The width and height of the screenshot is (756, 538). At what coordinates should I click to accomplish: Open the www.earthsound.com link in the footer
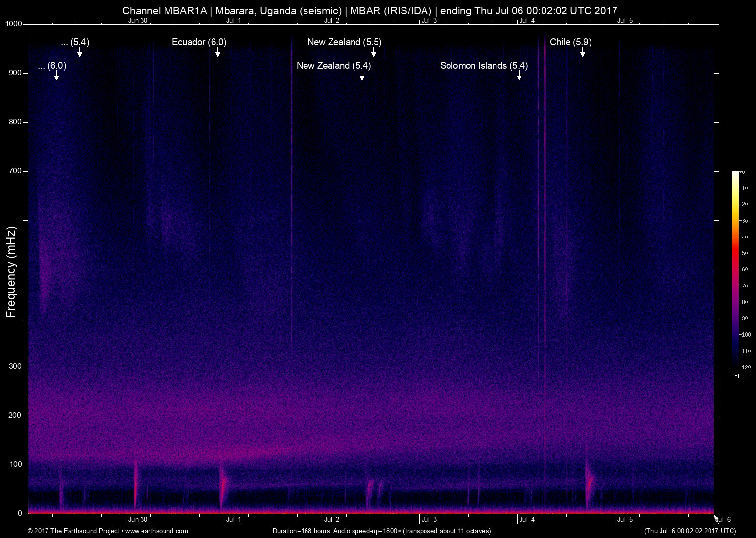point(157,531)
